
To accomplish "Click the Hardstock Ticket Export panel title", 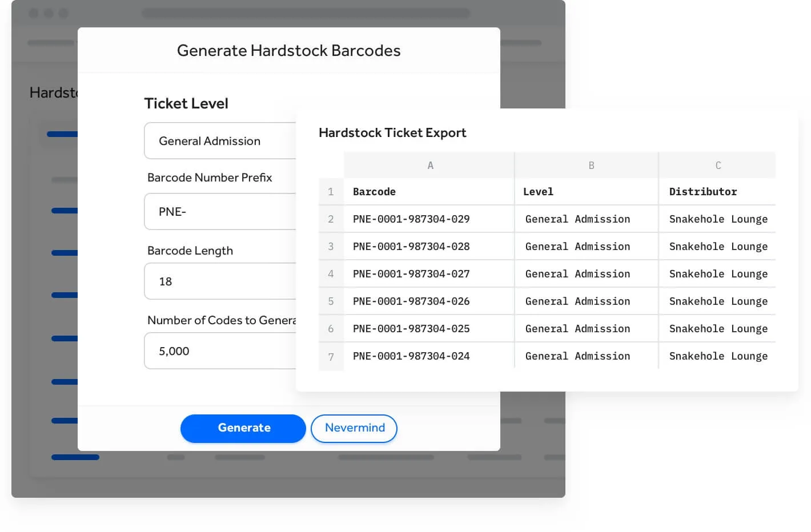I will pyautogui.click(x=392, y=132).
